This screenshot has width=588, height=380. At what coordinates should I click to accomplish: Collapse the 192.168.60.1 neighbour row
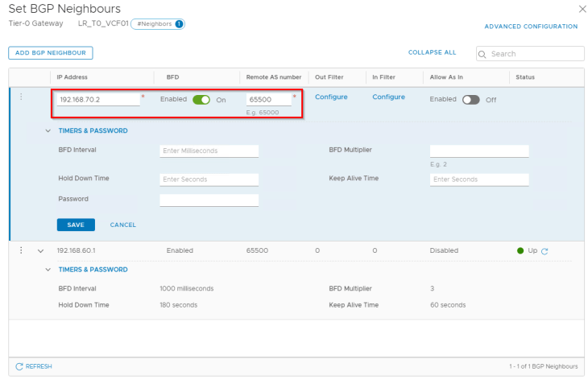pyautogui.click(x=40, y=250)
